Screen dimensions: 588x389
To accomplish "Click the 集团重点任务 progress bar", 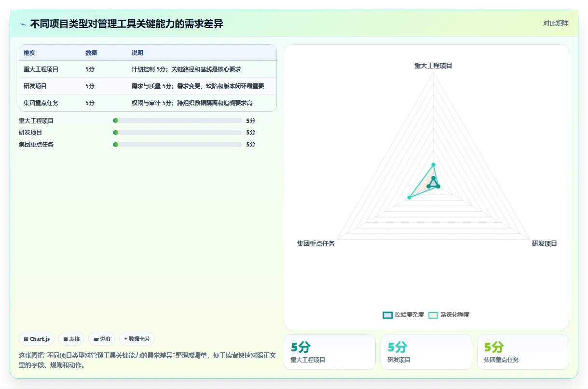I will tap(177, 144).
